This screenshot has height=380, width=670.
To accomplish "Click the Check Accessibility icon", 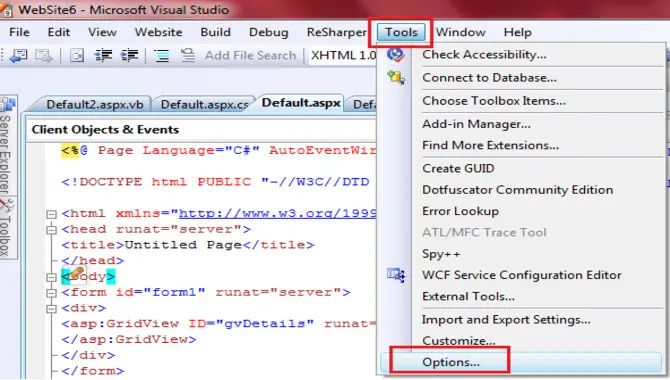I will (396, 55).
